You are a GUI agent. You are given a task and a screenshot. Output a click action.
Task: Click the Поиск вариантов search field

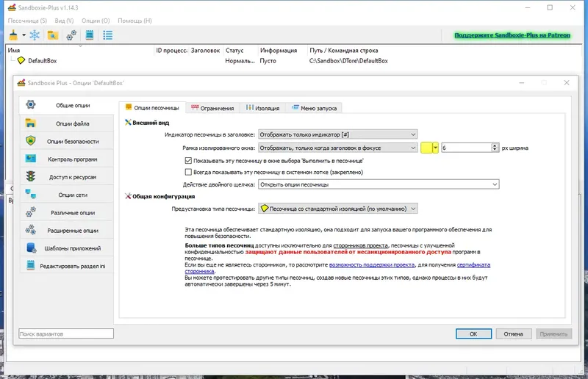(x=66, y=333)
